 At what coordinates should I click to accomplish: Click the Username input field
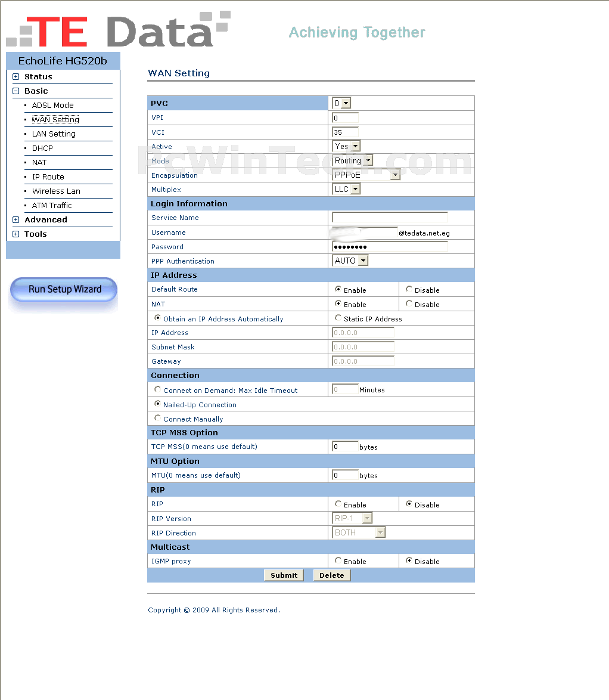365,233
